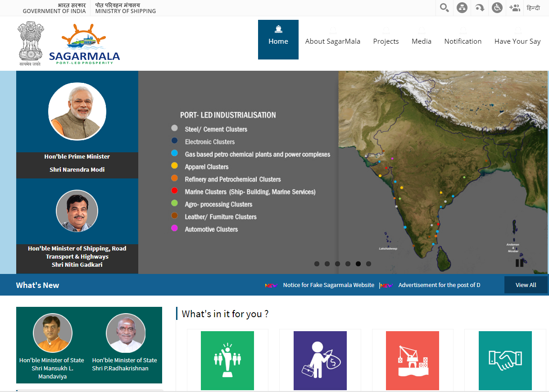Click 'Automotive Clusters' legend entry
549x392 pixels.
211,229
